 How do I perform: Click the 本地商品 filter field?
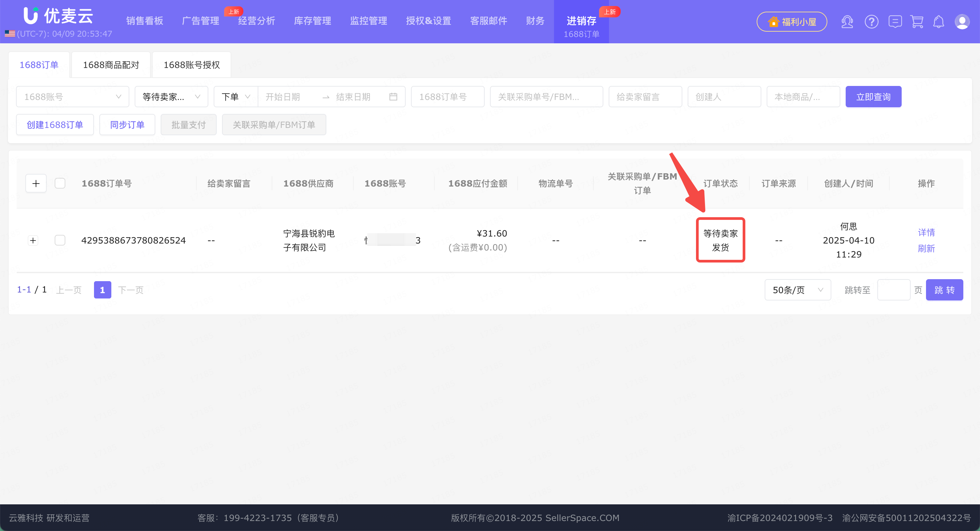[803, 97]
